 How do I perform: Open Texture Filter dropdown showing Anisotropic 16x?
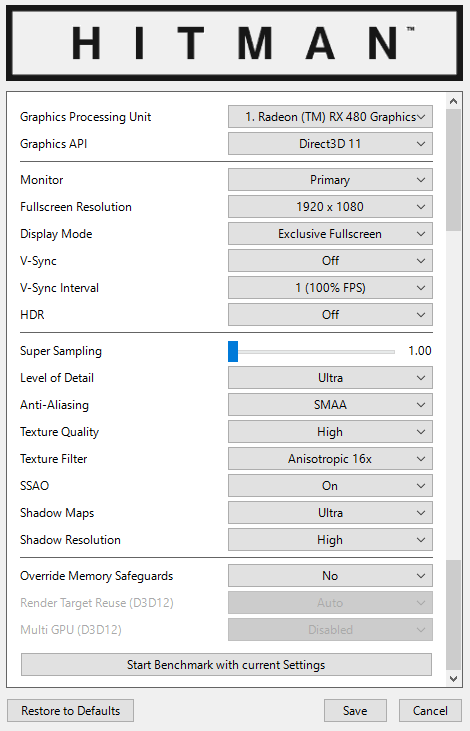click(330, 459)
